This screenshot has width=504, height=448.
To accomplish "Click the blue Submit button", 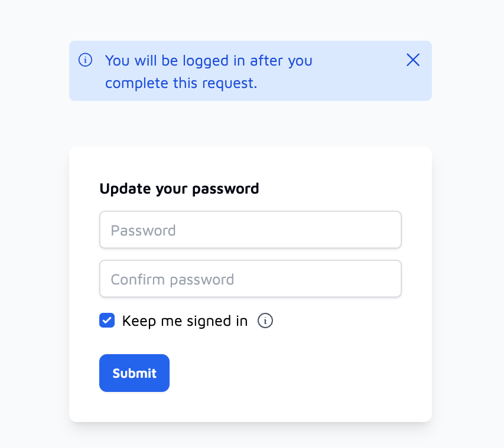I will pos(134,373).
